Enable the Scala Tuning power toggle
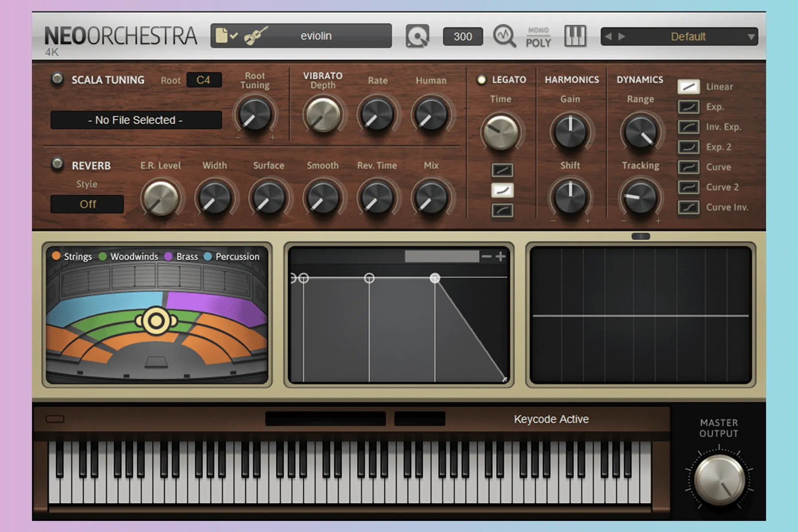This screenshot has width=798, height=532. (x=57, y=79)
